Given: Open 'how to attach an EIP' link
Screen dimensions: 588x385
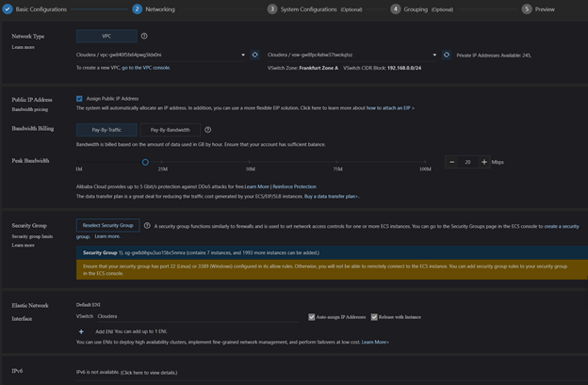Looking at the screenshot, I should (390, 108).
